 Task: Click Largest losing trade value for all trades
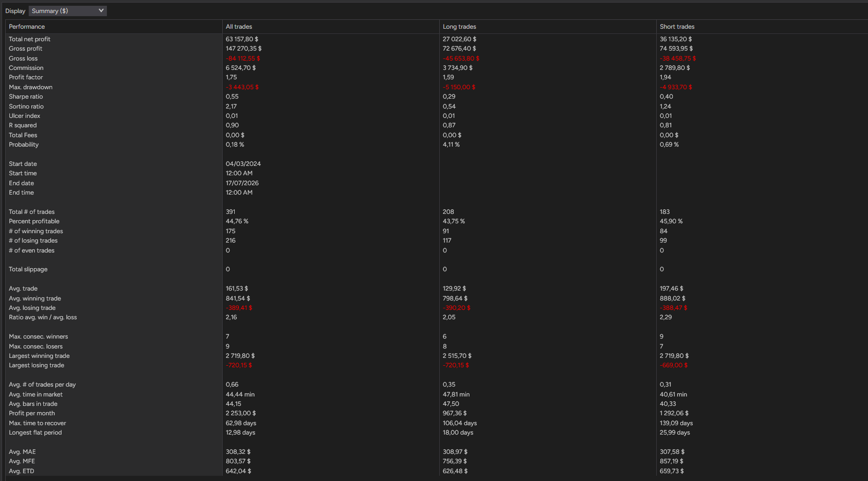239,365
